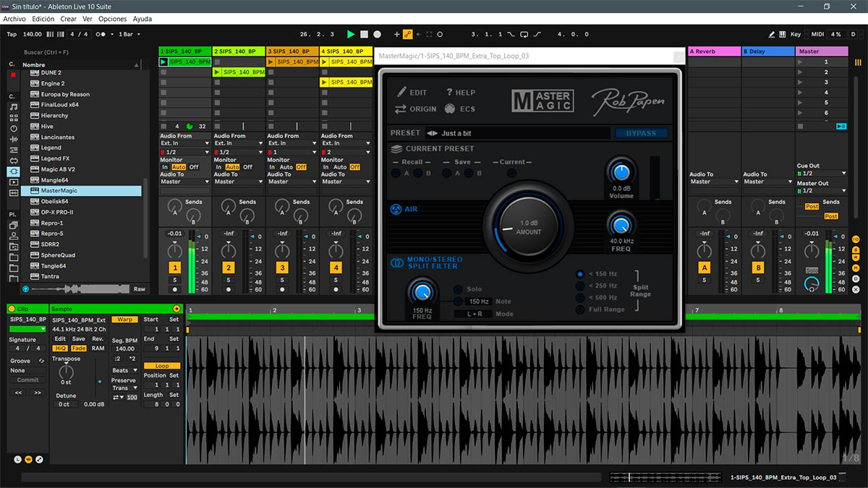Open ECS settings in MasterMagic

(x=449, y=109)
